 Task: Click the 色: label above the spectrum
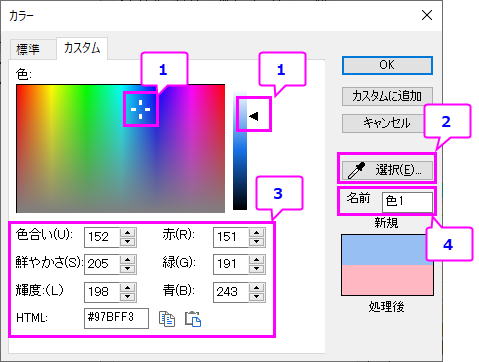pyautogui.click(x=24, y=74)
